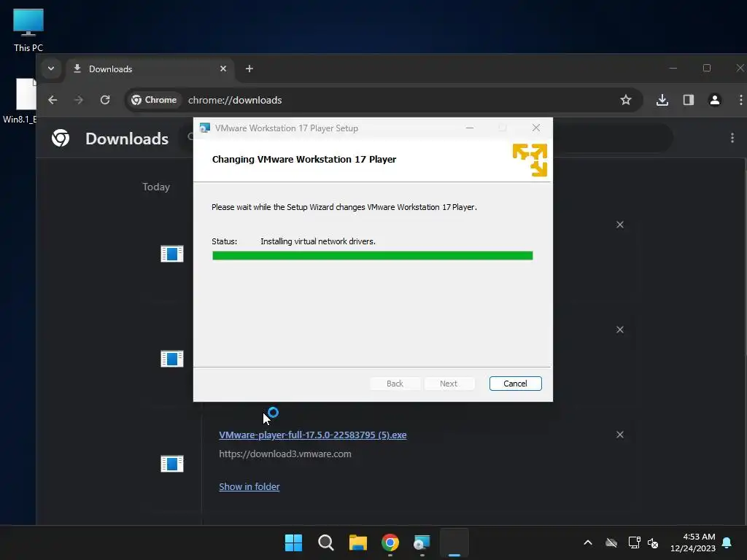The image size is (747, 560).
Task: Click file icon of VMware-player (5).exe
Action: pos(172,464)
